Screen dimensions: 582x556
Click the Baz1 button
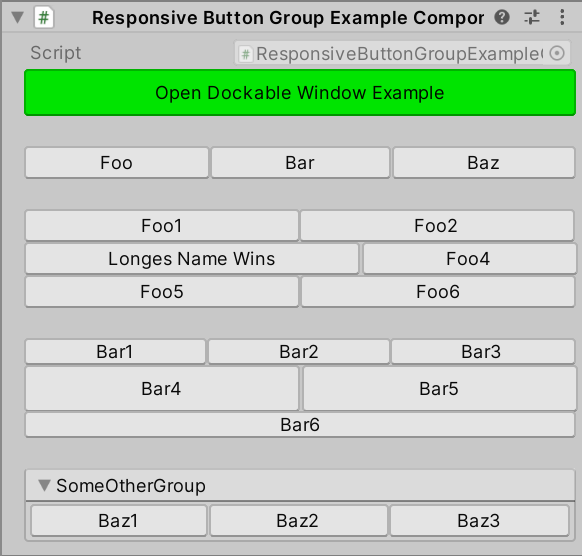click(x=119, y=520)
